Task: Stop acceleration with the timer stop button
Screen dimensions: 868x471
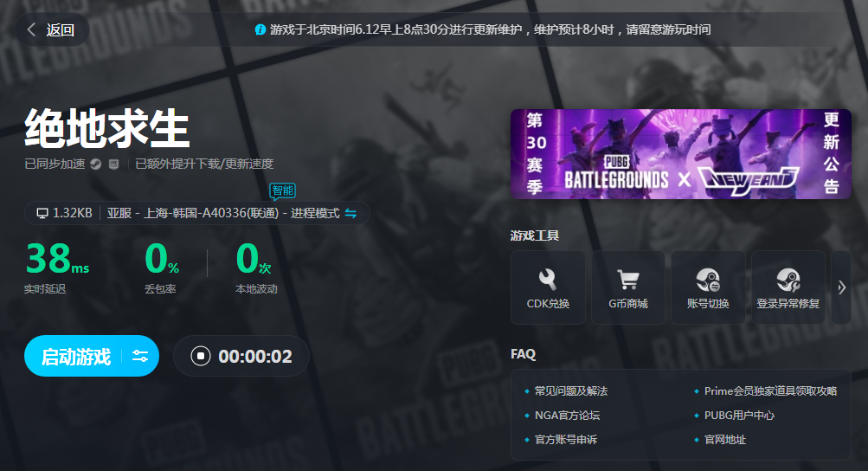Action: pyautogui.click(x=201, y=356)
